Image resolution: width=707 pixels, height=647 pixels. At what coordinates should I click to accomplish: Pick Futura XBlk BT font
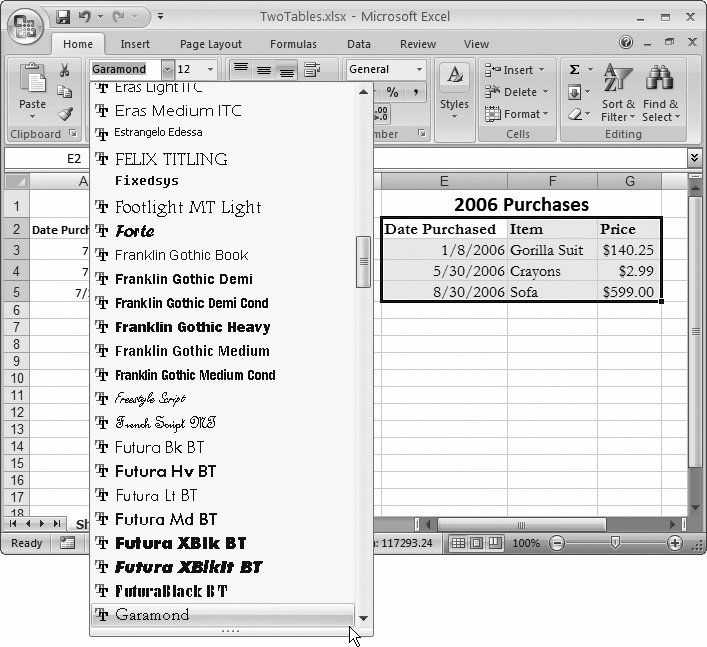[223, 543]
